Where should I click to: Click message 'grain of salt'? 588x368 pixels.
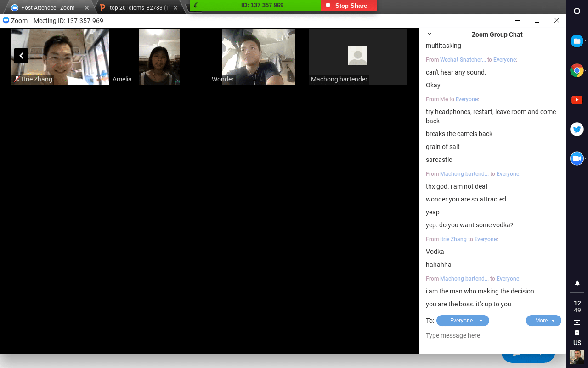click(x=443, y=147)
